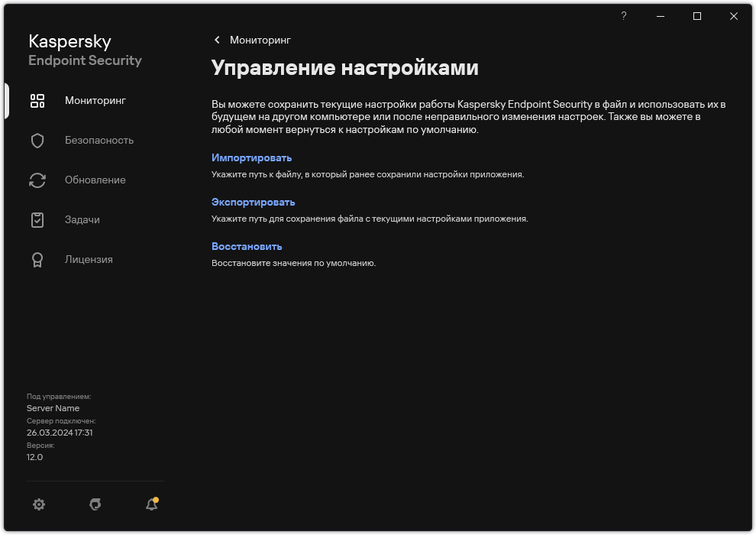Click the support ring icon near the gear
Screen dimensions: 756x535
click(95, 504)
